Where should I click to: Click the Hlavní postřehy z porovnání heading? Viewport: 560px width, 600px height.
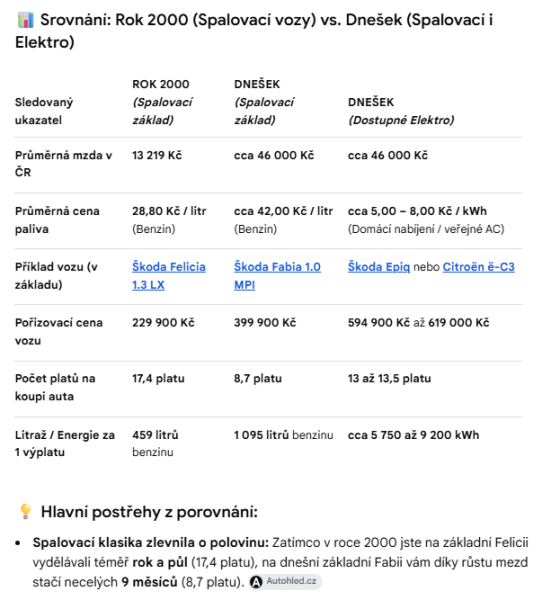[x=149, y=512]
